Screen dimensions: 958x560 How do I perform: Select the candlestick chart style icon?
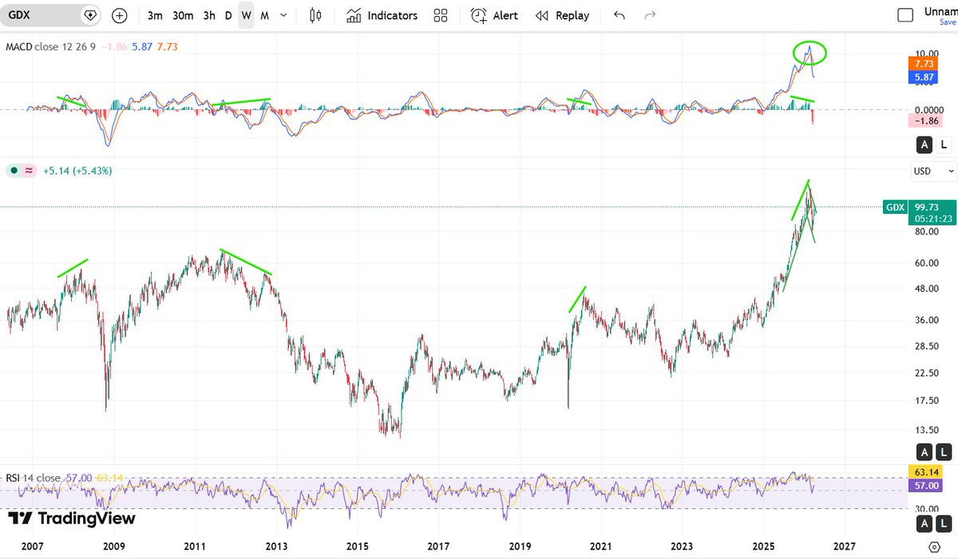click(x=315, y=15)
